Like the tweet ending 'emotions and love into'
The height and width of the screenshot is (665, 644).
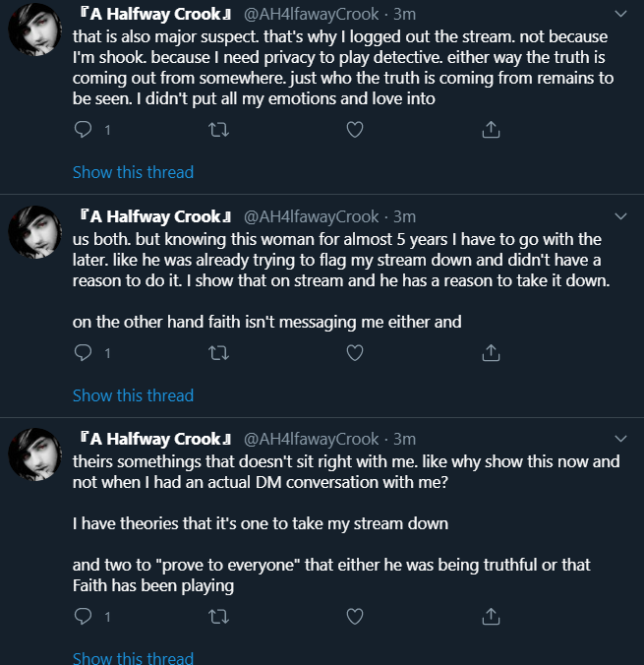pos(355,129)
